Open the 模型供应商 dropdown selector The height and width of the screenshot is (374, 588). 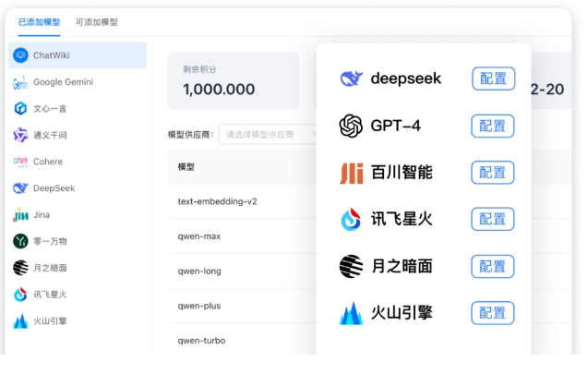click(x=269, y=134)
